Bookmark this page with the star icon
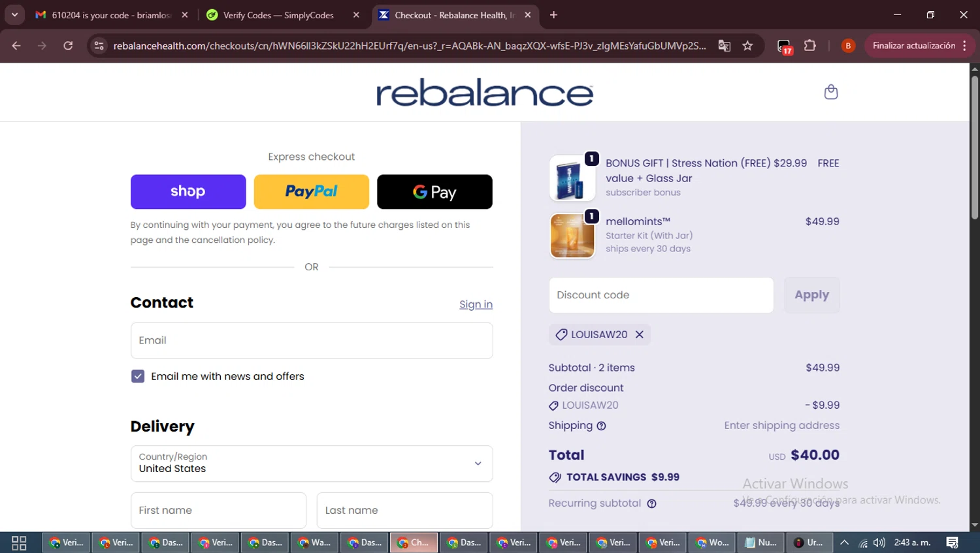Viewport: 980px width, 553px height. [x=747, y=46]
